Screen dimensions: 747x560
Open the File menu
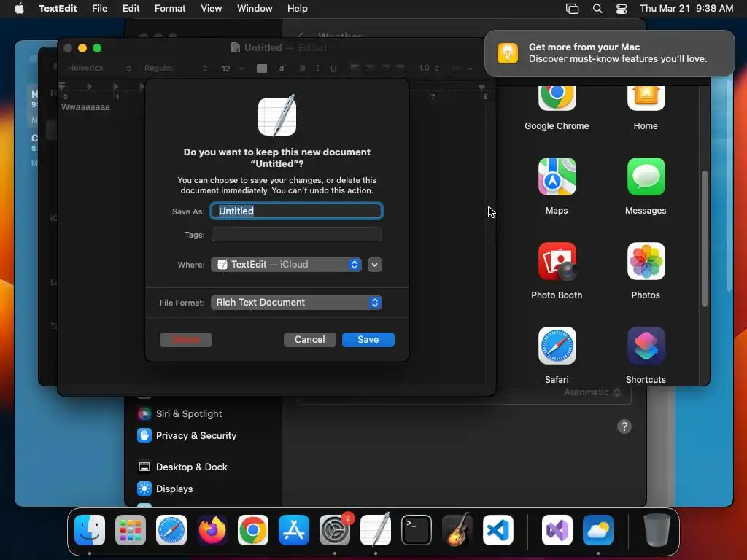(99, 9)
